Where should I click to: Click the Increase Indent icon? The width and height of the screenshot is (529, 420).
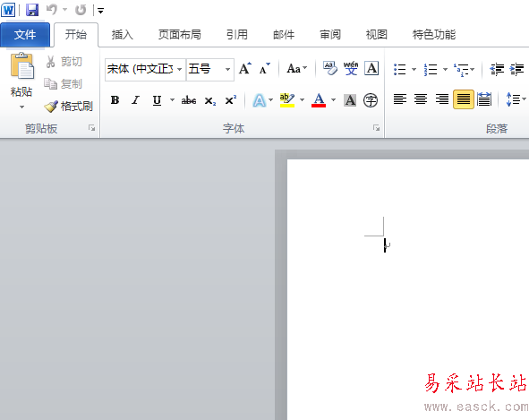point(516,69)
